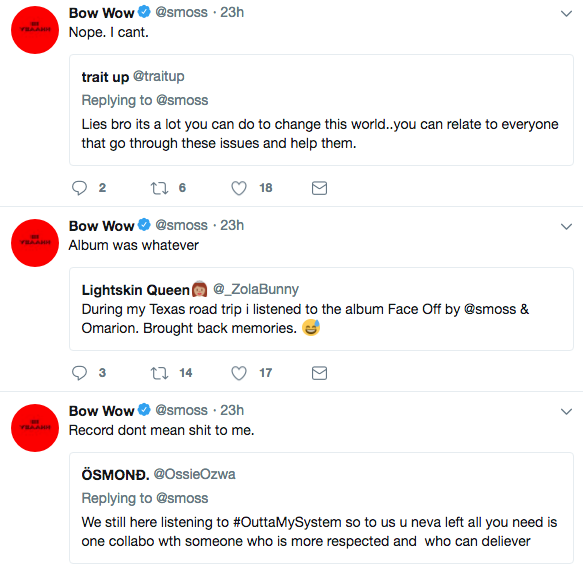
Task: Like the "Nope. I cant." tweet
Action: point(239,188)
